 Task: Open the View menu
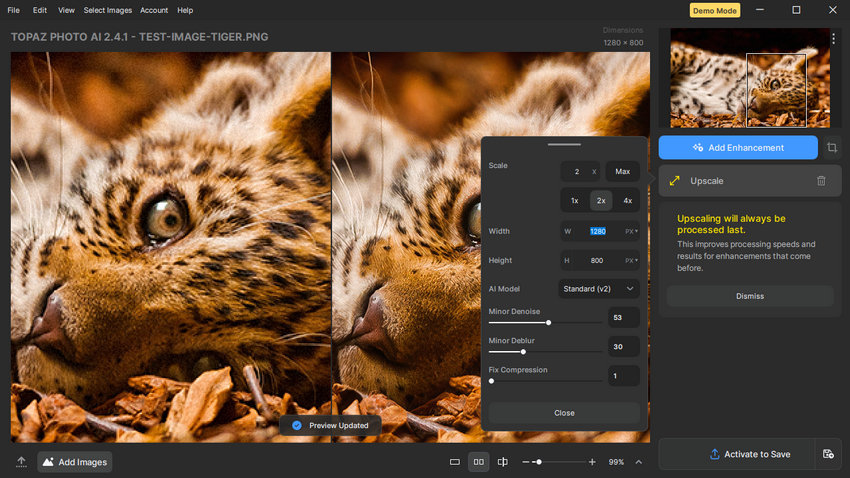point(66,10)
